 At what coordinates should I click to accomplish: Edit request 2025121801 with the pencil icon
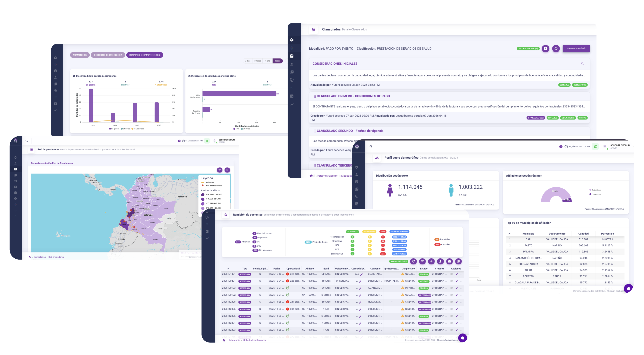tap(457, 274)
